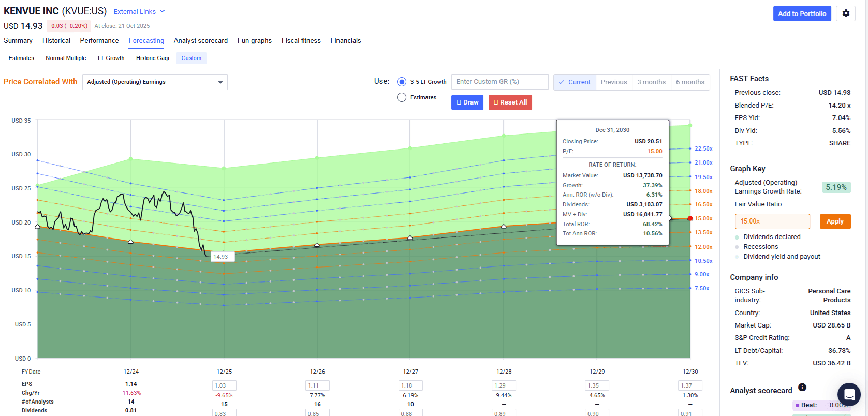Open the chat support widget
Viewport: 868px width, 416px height.
tap(849, 394)
